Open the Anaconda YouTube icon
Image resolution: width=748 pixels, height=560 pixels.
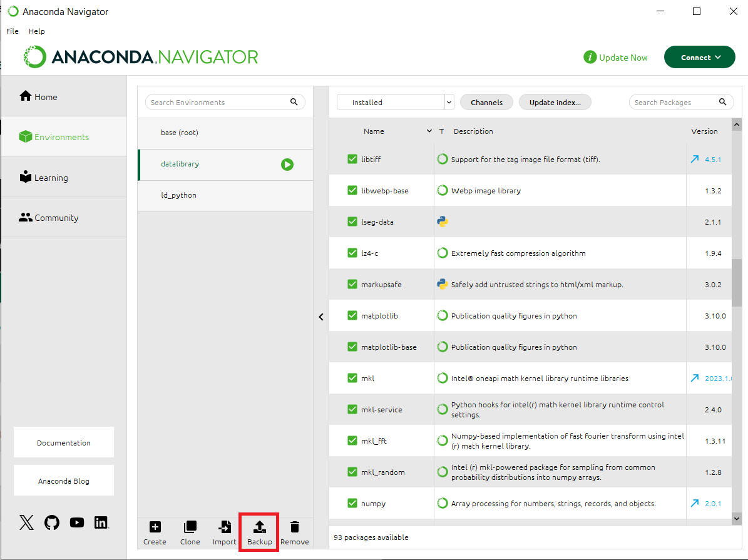point(76,522)
